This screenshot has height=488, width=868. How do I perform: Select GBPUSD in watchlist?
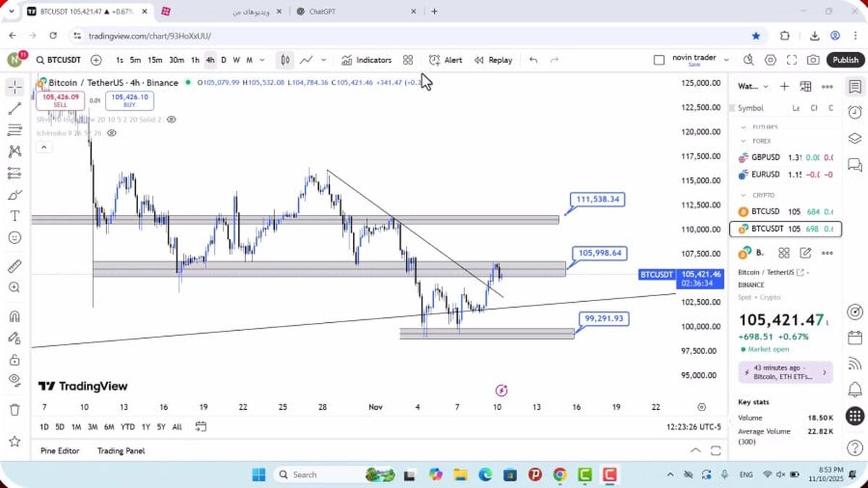point(784,157)
